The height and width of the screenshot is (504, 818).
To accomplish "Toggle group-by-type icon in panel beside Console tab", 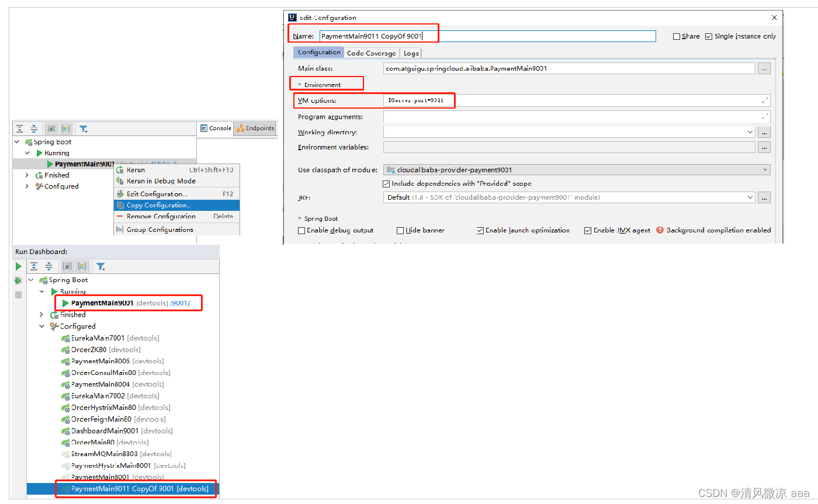I will pyautogui.click(x=51, y=128).
